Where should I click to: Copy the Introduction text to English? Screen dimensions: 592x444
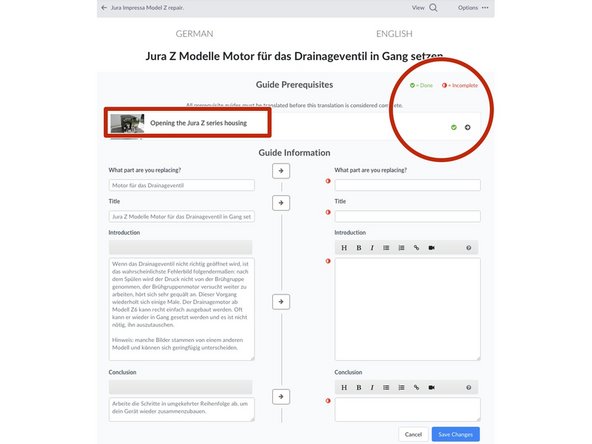click(281, 302)
